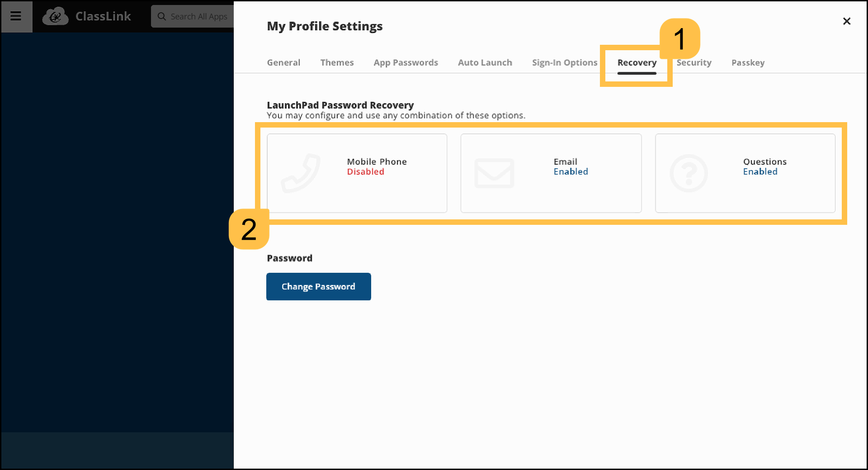Click the Mobile Phone handset icon
Image resolution: width=868 pixels, height=470 pixels.
coord(301,173)
